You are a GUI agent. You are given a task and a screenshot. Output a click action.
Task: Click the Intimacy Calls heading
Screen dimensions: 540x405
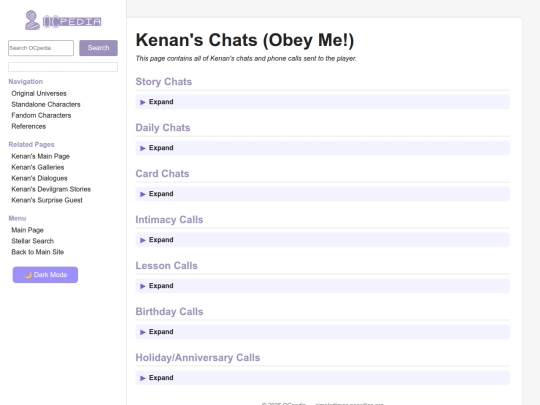click(169, 220)
